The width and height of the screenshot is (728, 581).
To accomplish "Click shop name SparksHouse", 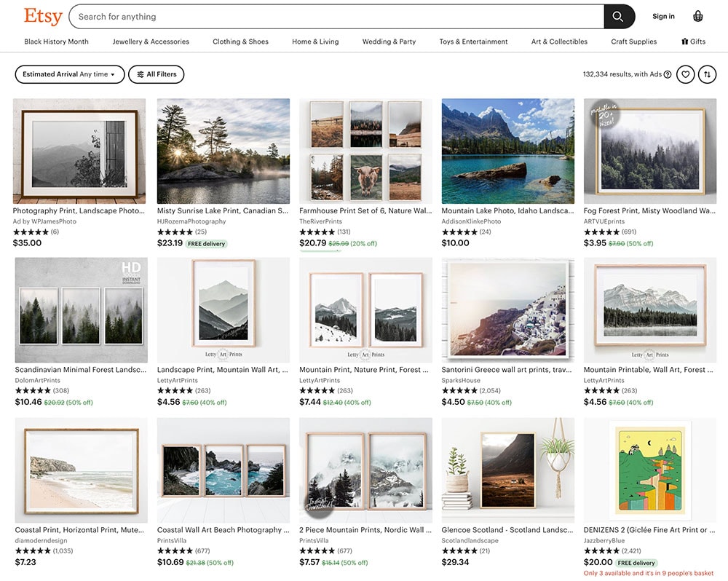I will pyautogui.click(x=461, y=380).
